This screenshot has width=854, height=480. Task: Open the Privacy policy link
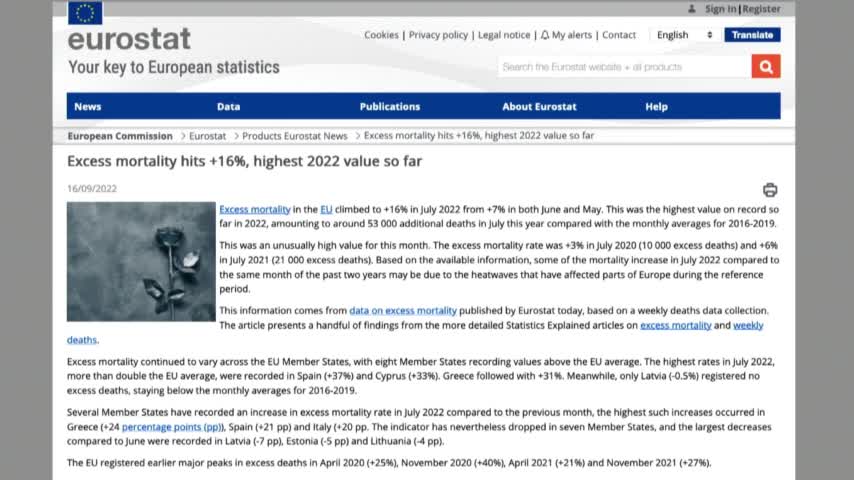[x=438, y=35]
